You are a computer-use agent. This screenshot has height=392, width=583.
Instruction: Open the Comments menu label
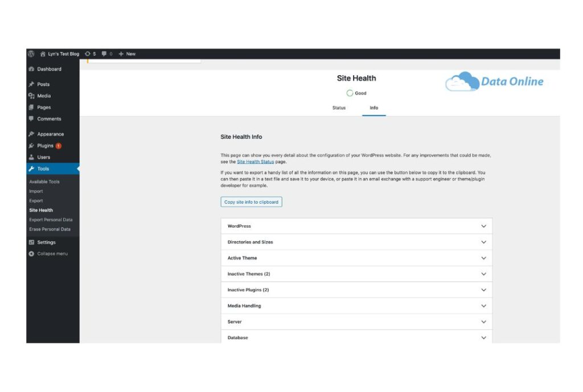point(49,119)
